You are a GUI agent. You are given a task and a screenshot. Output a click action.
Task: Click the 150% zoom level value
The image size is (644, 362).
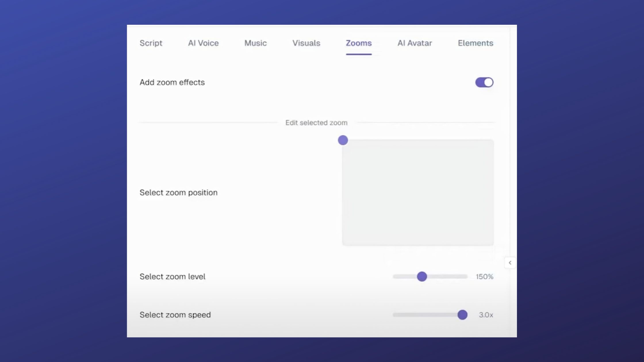(484, 277)
